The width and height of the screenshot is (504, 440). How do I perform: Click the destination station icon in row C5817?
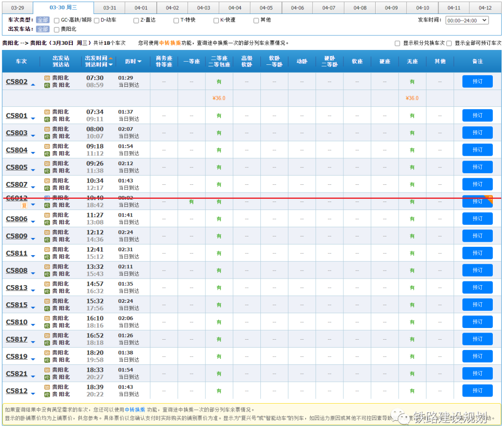click(47, 343)
